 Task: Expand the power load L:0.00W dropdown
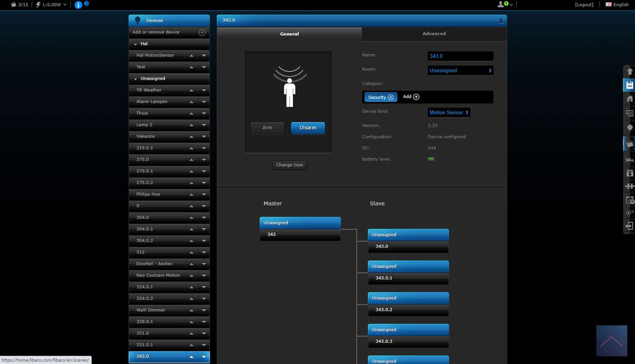[51, 5]
